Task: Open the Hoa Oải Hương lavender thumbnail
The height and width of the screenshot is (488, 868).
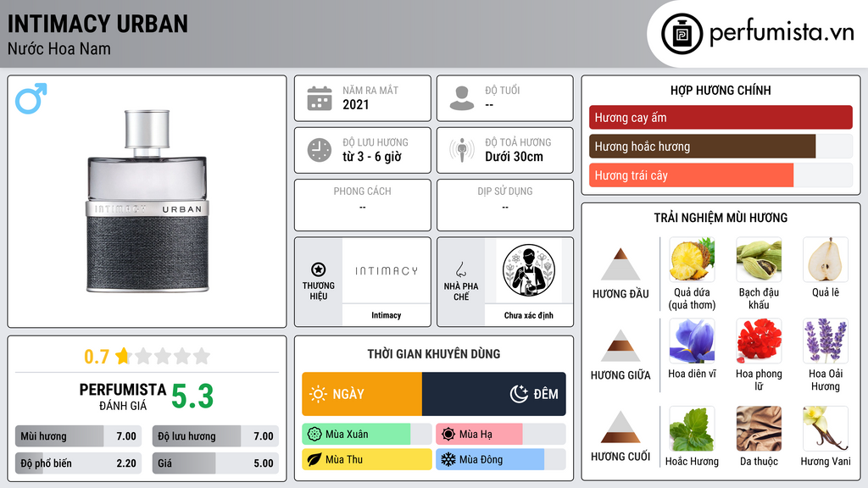Action: coord(826,341)
